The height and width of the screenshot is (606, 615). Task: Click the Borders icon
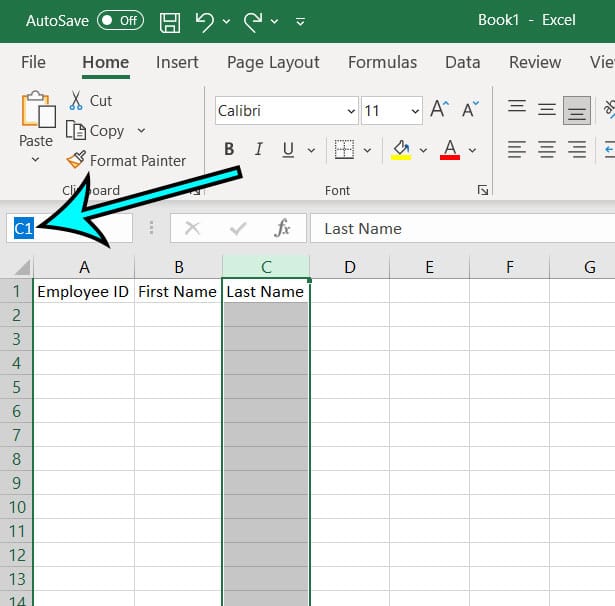tap(344, 149)
